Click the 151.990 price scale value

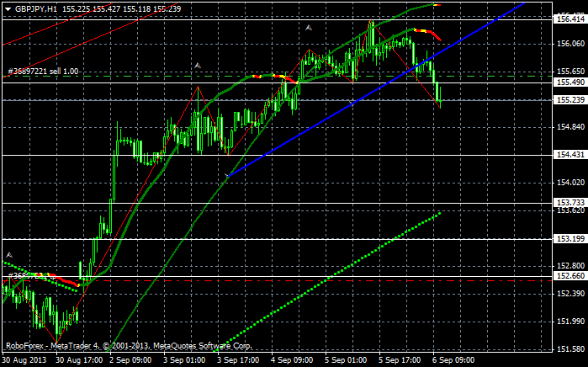coord(571,322)
